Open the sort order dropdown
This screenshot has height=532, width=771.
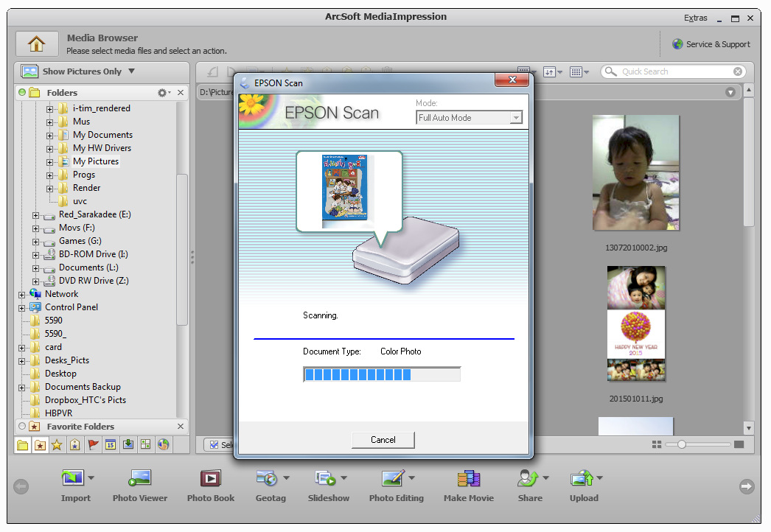click(x=553, y=72)
